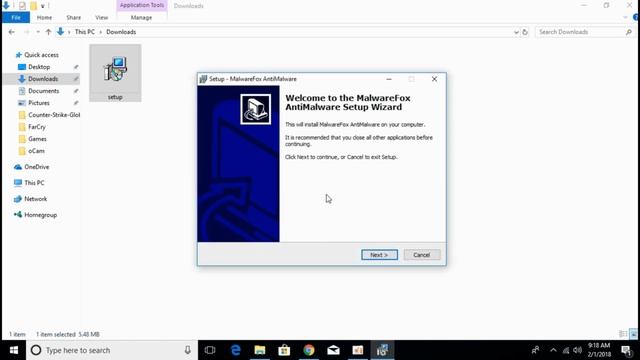Cancel the MalwareFox setup wizard
This screenshot has width=640, height=360.
(422, 255)
